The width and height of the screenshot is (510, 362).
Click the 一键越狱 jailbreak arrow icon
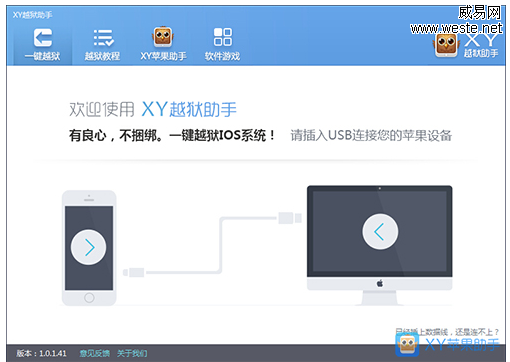click(x=43, y=37)
